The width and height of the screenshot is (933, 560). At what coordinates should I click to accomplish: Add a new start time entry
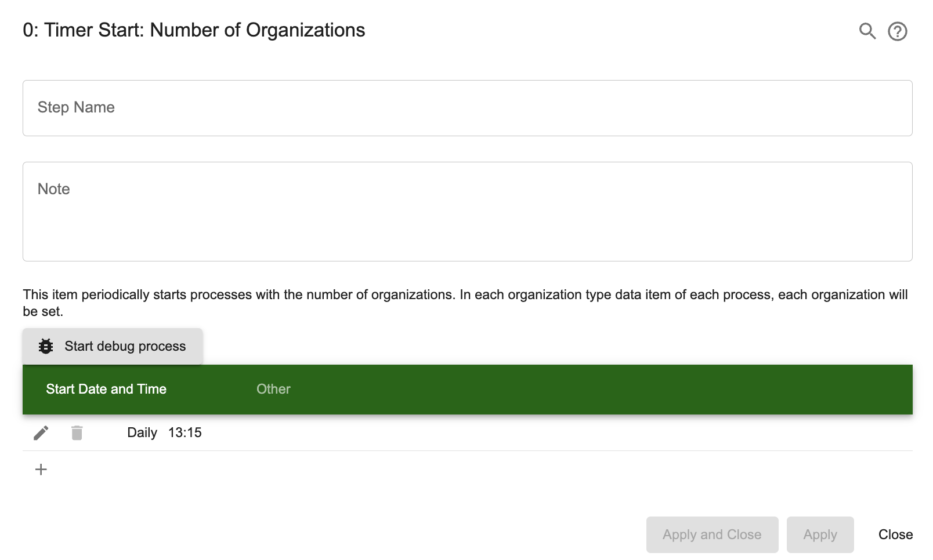[x=41, y=470]
